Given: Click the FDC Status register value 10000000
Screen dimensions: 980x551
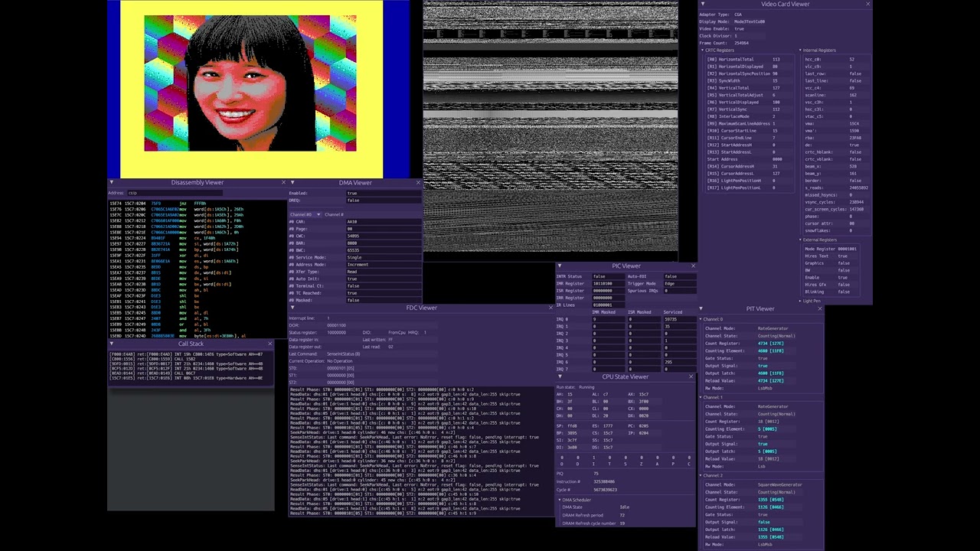Looking at the screenshot, I should [x=337, y=332].
